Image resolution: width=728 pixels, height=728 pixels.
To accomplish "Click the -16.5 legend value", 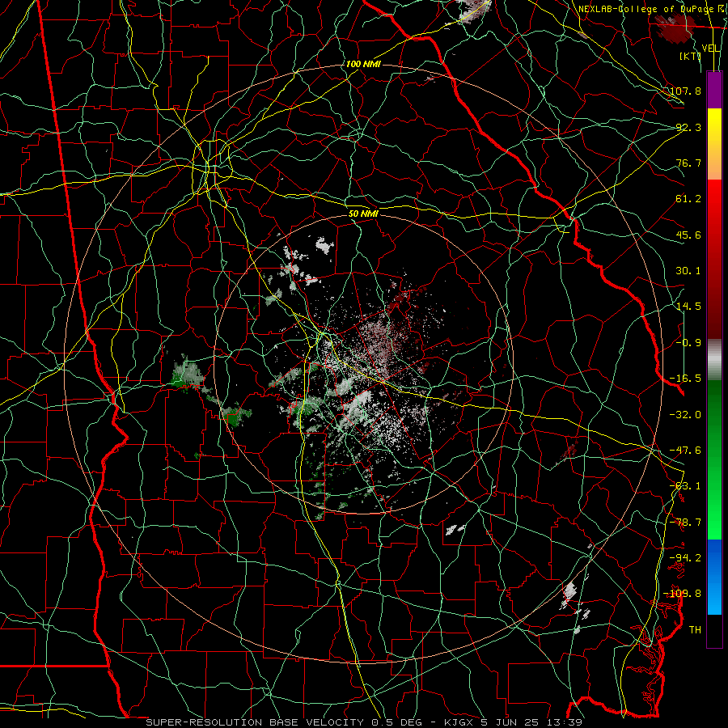I will (685, 379).
